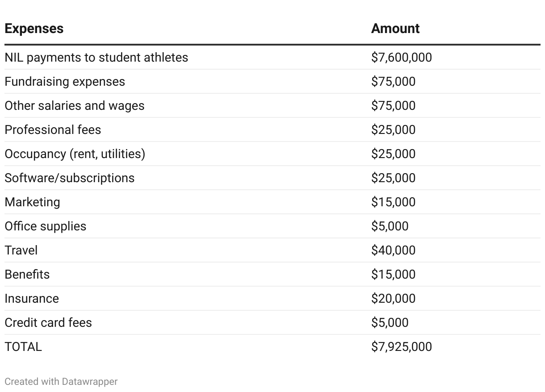Select the NIL payments to student athletes row
The width and height of the screenshot is (545, 392).
96,58
